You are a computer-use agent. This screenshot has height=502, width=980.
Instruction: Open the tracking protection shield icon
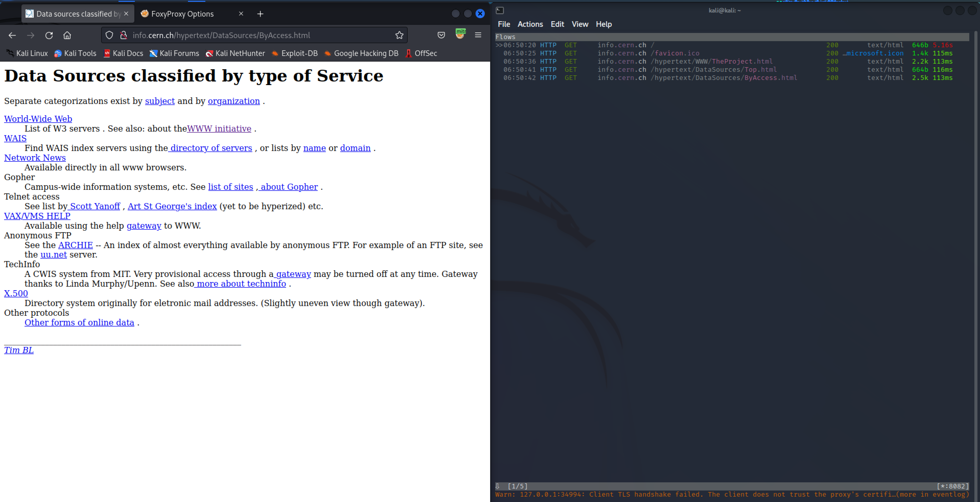point(109,36)
